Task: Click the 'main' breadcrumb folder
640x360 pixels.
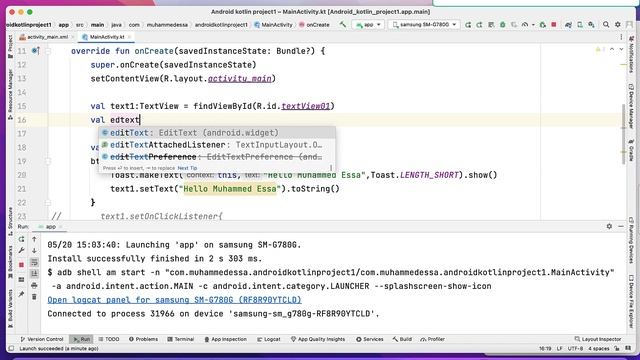Action: pyautogui.click(x=97, y=24)
